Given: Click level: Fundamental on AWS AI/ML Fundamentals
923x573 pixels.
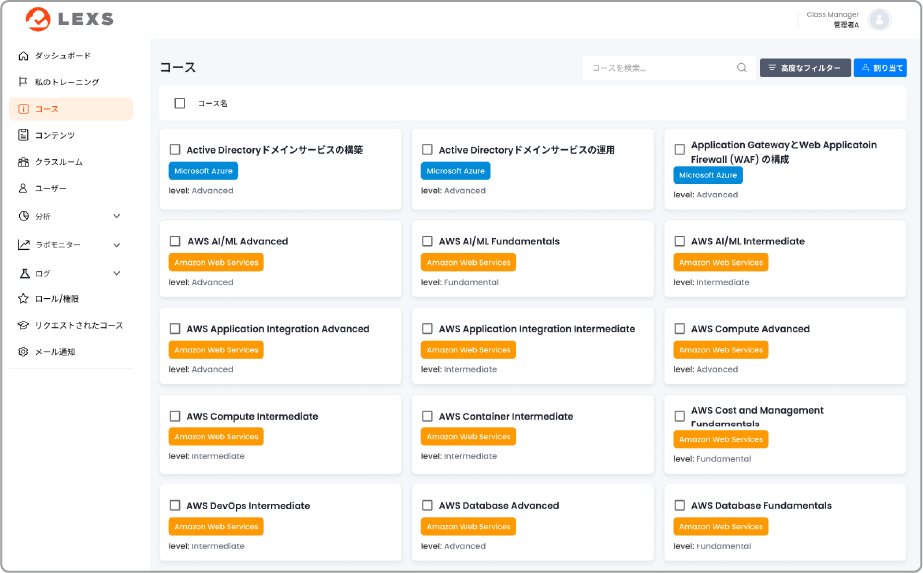Looking at the screenshot, I should (x=460, y=282).
